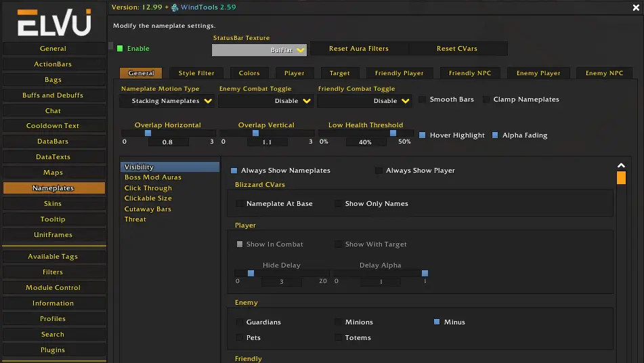Open ActionBars settings

(x=53, y=64)
